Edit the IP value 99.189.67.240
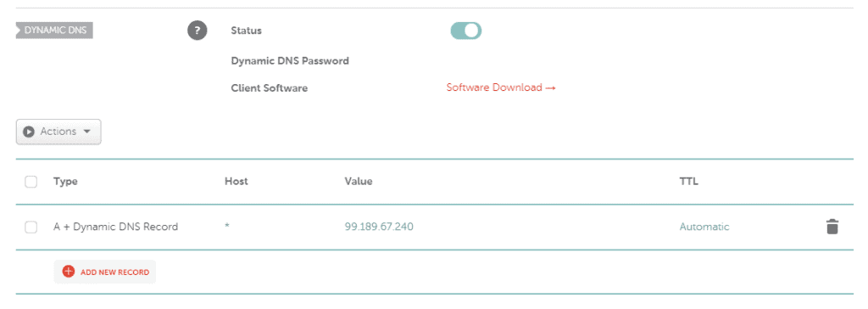Viewport: 868px width, 309px height. (379, 227)
